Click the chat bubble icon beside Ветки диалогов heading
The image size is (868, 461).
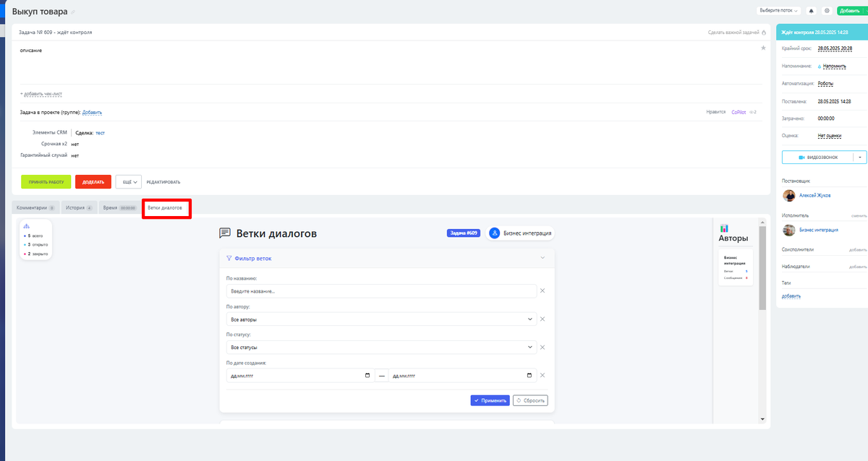[x=225, y=233]
